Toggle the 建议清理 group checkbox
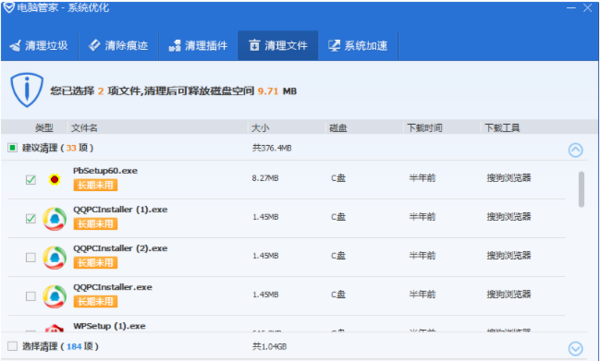Image resolution: width=600 pixels, height=361 pixels. (x=12, y=147)
